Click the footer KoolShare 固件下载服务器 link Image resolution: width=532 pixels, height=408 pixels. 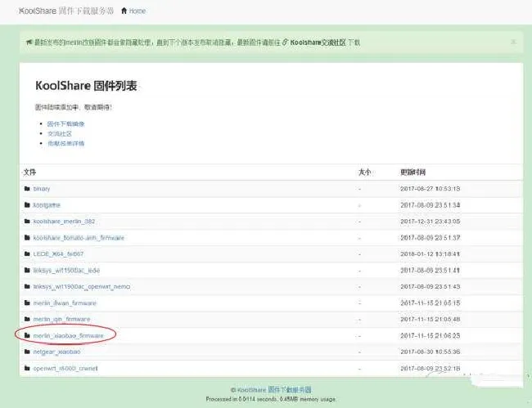274,390
